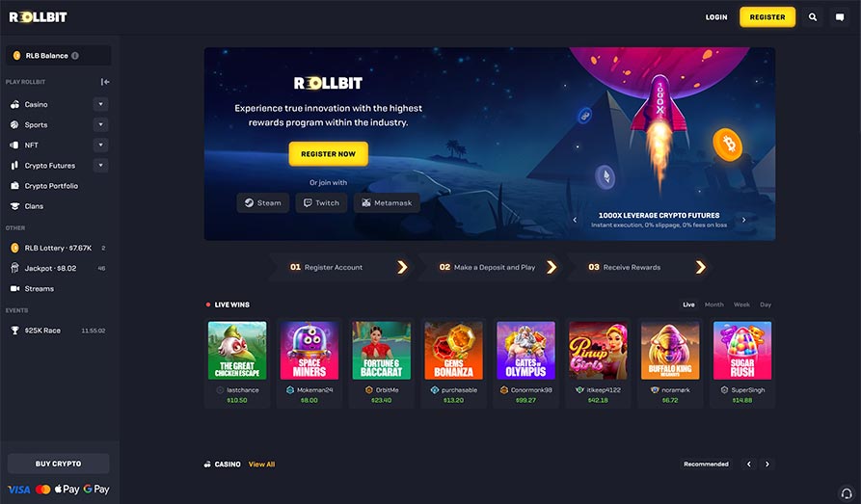Screen dimensions: 861x504
Task: Join with Steam button
Action: tap(263, 202)
